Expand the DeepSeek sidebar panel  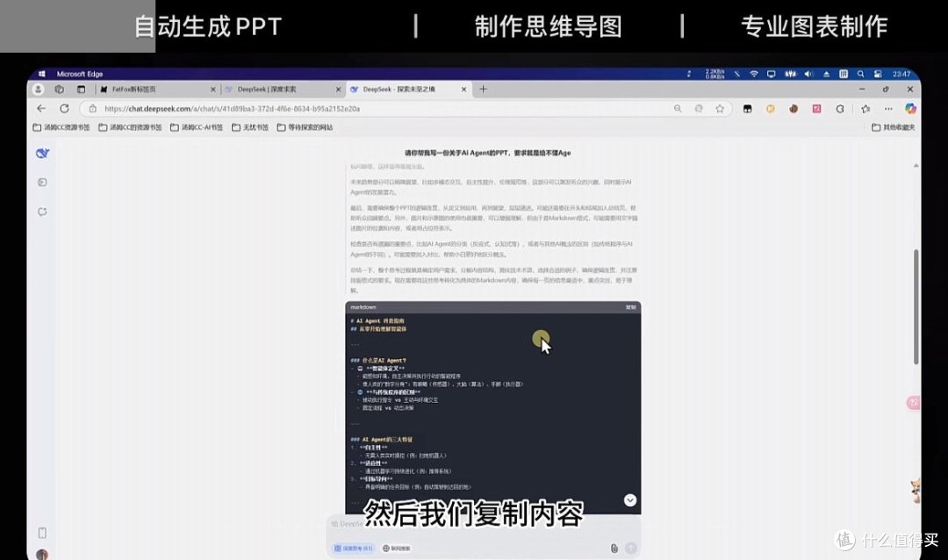(42, 182)
